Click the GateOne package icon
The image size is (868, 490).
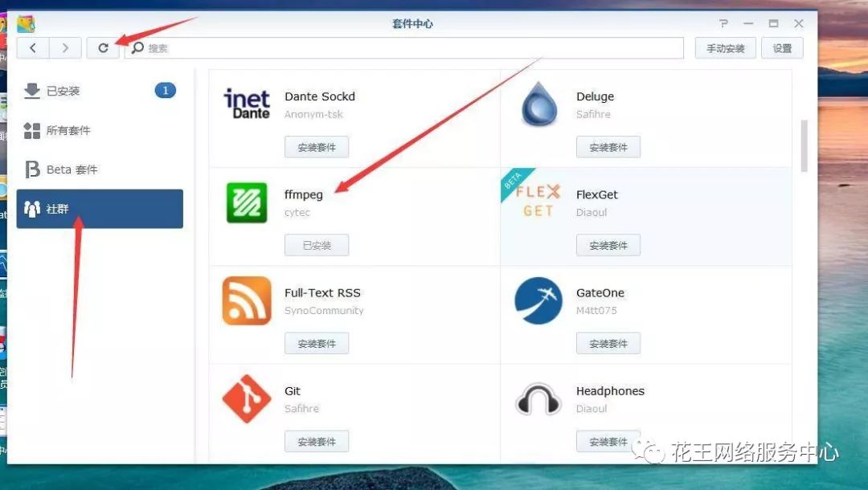[538, 301]
